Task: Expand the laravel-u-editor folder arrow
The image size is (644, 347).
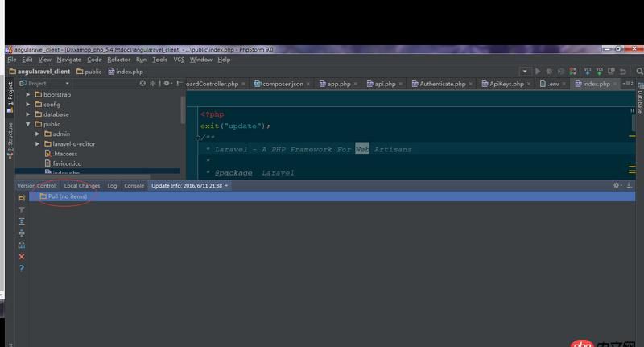Action: point(37,144)
